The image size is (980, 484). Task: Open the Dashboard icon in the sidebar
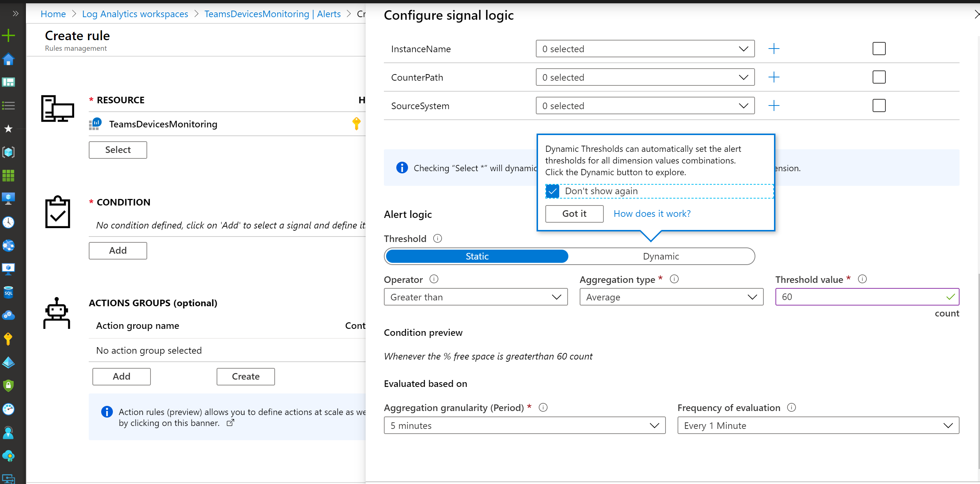click(8, 82)
